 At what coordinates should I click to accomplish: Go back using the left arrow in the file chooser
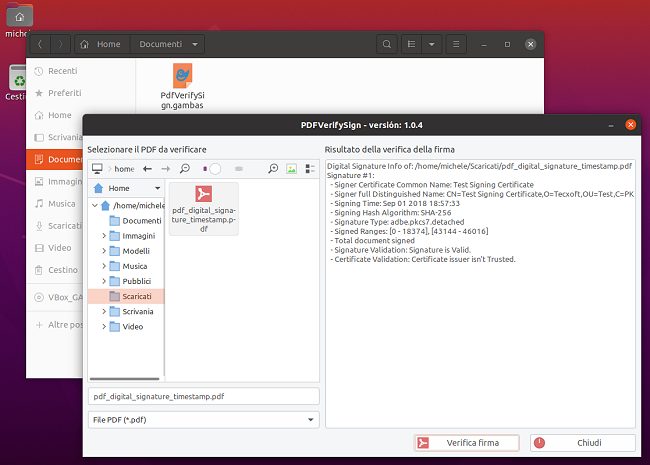point(147,169)
